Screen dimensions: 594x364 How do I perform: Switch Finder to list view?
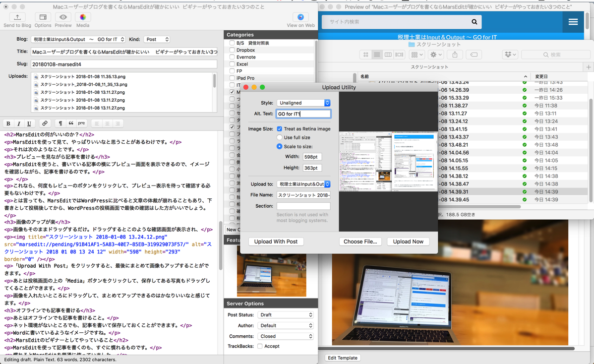[x=377, y=55]
